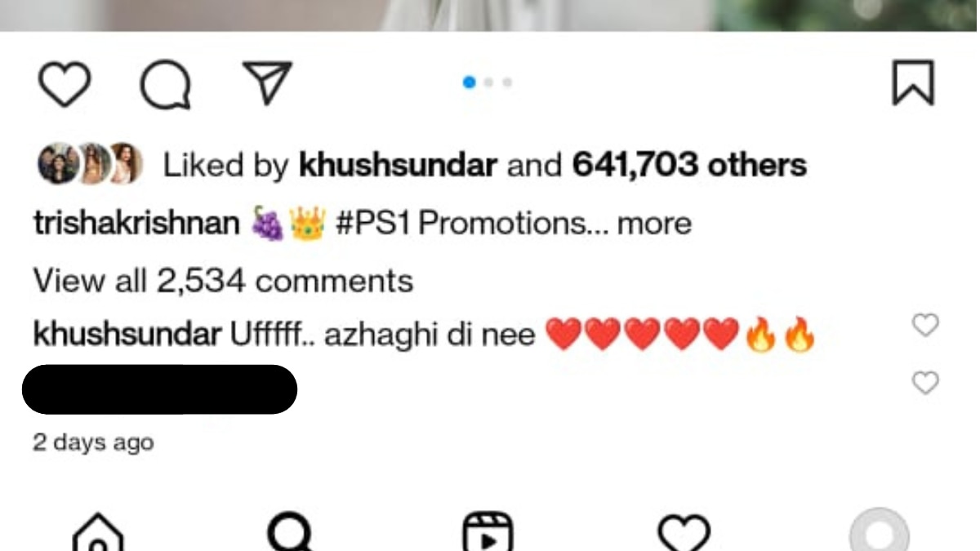Share the post via paper plane icon
Image resolution: width=980 pixels, height=551 pixels.
267,82
